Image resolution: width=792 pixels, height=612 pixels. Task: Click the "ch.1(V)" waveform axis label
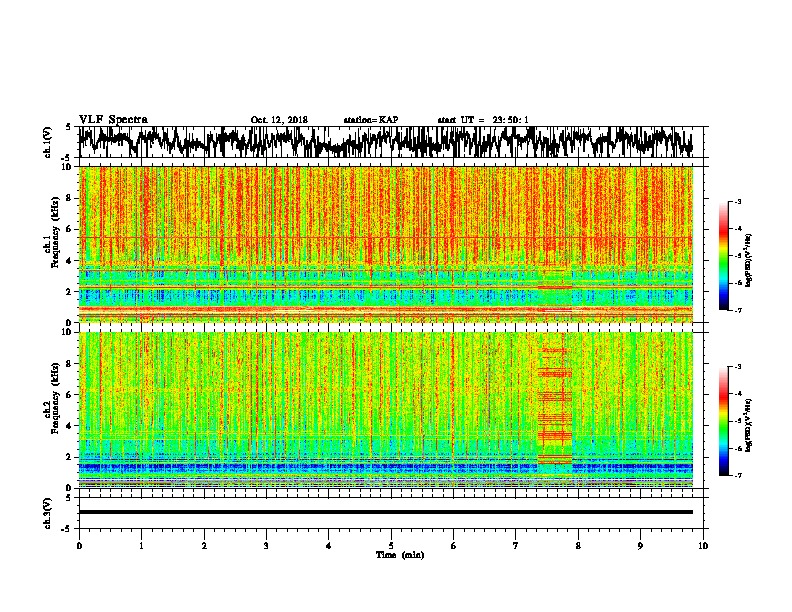(48, 142)
